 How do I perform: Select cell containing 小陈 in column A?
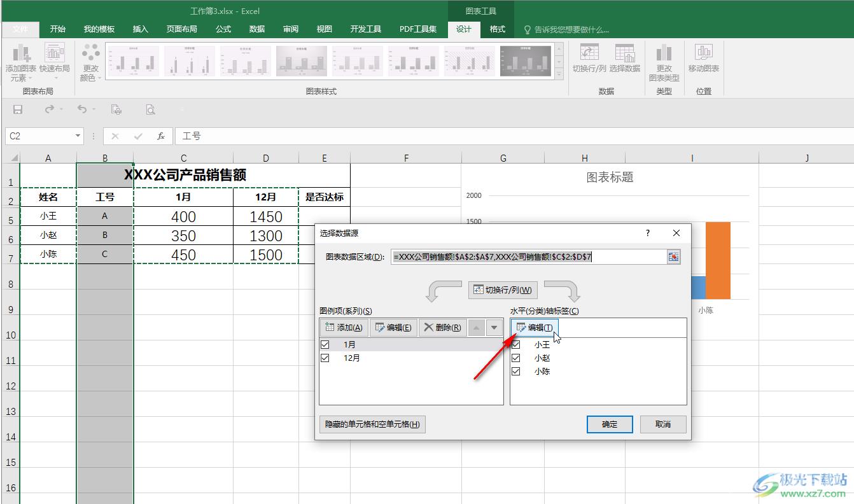[x=48, y=254]
